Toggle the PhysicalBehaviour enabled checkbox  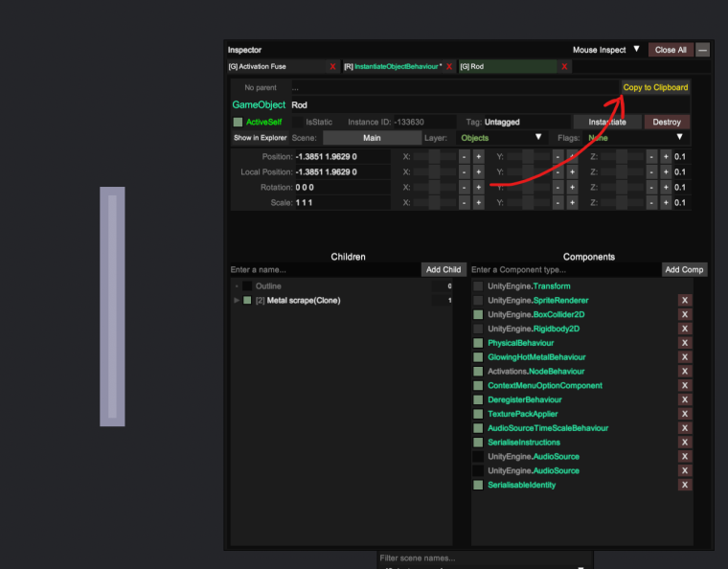point(478,343)
